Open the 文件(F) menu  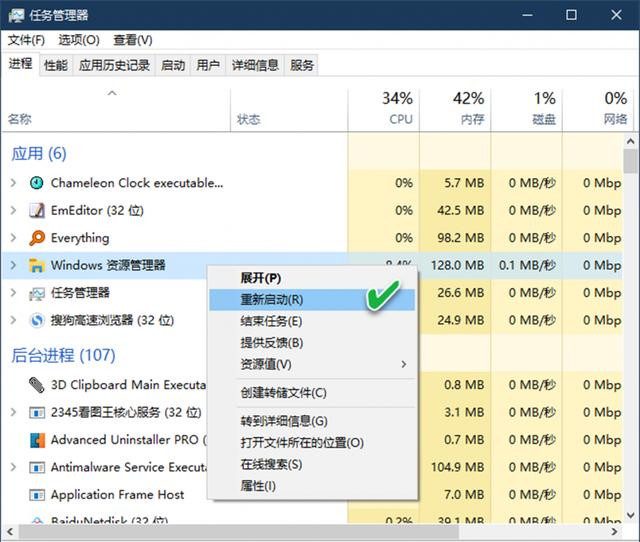(x=26, y=40)
